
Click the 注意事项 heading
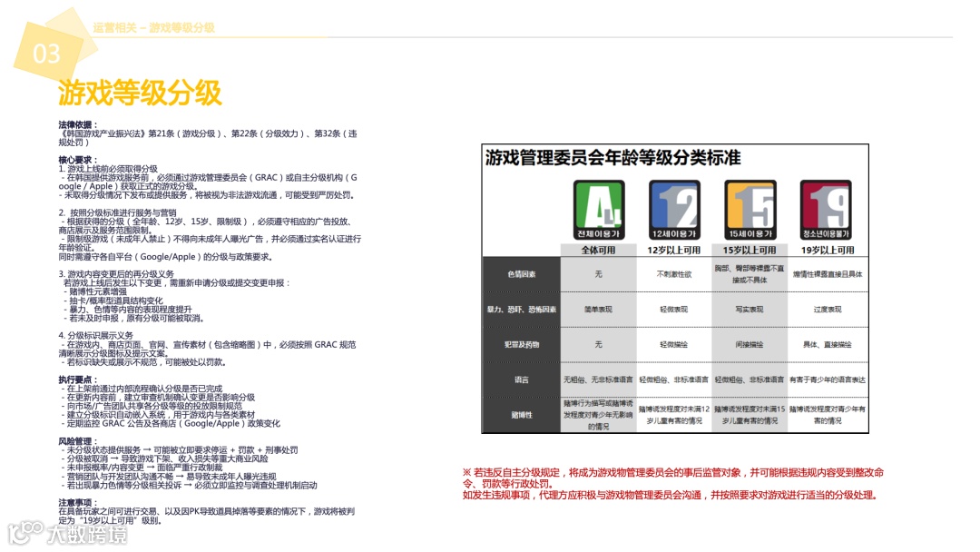click(x=78, y=502)
